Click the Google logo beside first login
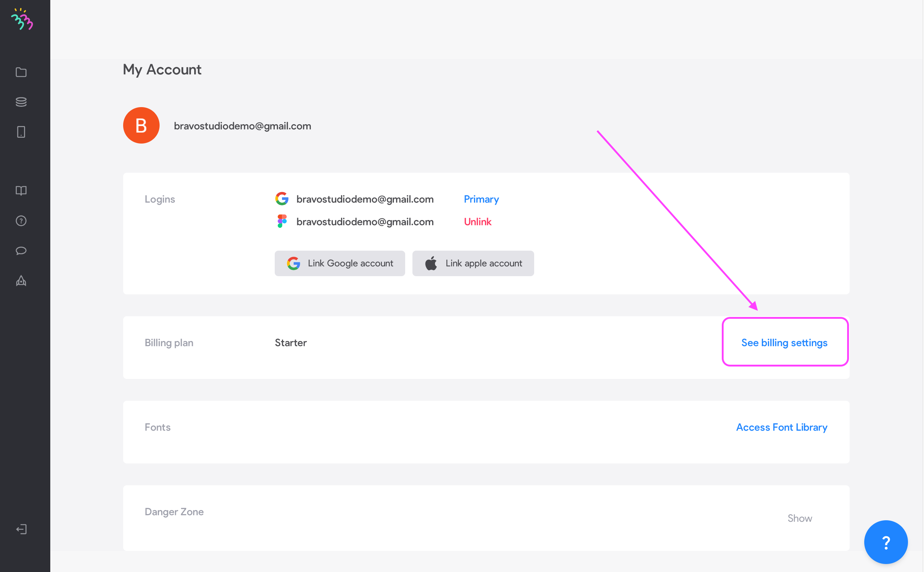The image size is (924, 572). (282, 199)
